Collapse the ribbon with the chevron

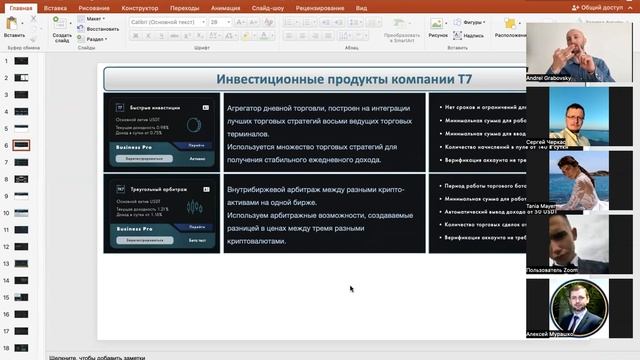630,7
